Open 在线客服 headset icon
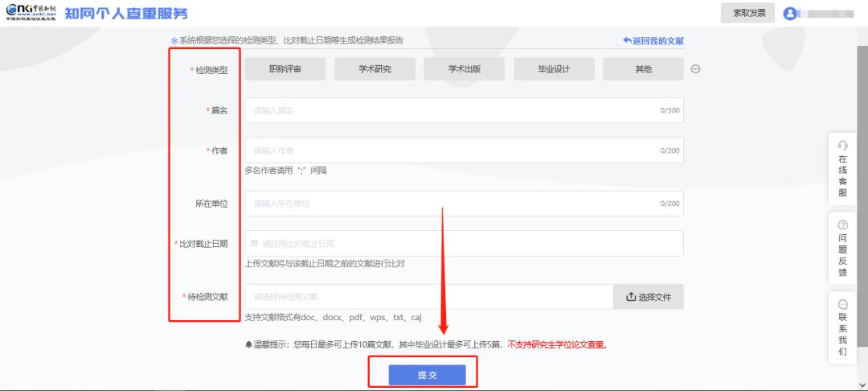The image size is (868, 391). pos(842,146)
